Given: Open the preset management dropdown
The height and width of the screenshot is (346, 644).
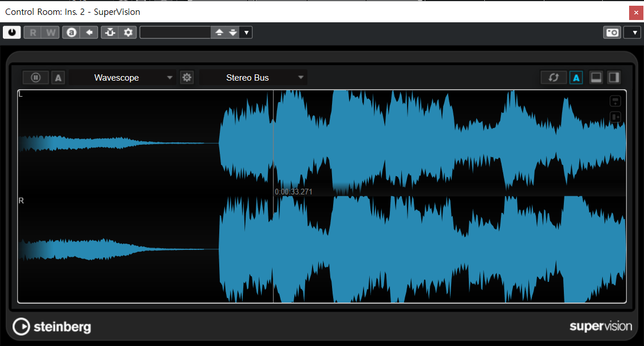Looking at the screenshot, I should pos(246,33).
